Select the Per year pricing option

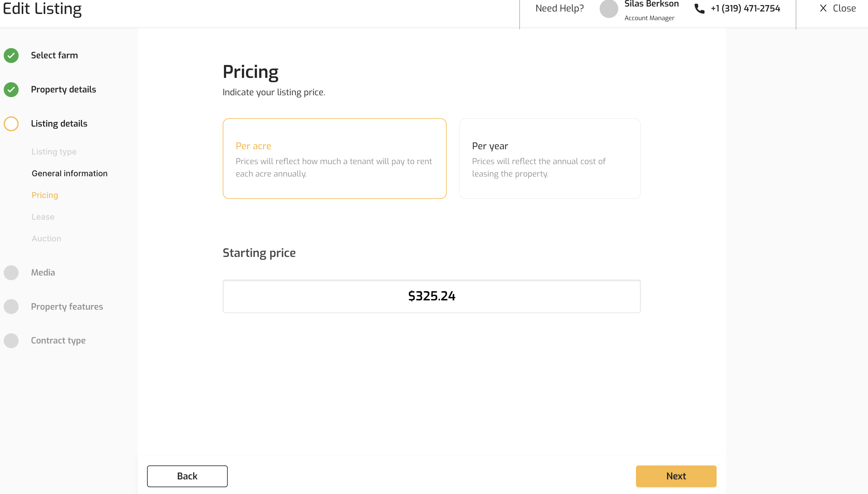coord(549,159)
